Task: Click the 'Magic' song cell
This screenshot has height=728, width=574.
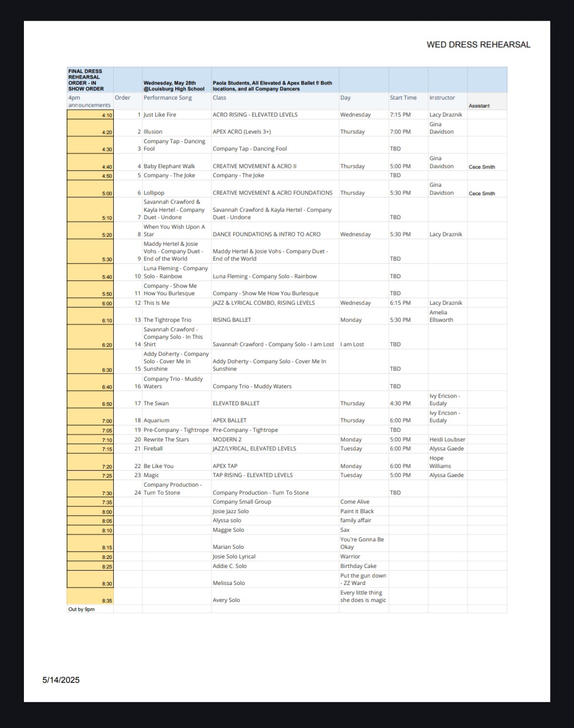Action: [x=176, y=475]
